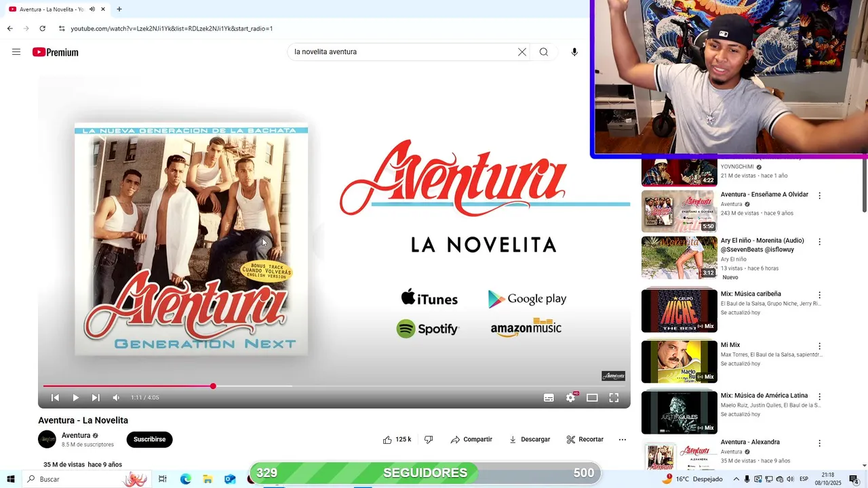Skip to the next video in the player
This screenshot has height=488, width=868.
coord(96,398)
